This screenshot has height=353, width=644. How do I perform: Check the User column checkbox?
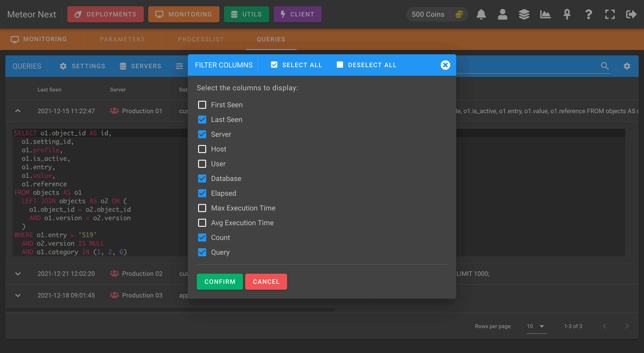click(202, 164)
